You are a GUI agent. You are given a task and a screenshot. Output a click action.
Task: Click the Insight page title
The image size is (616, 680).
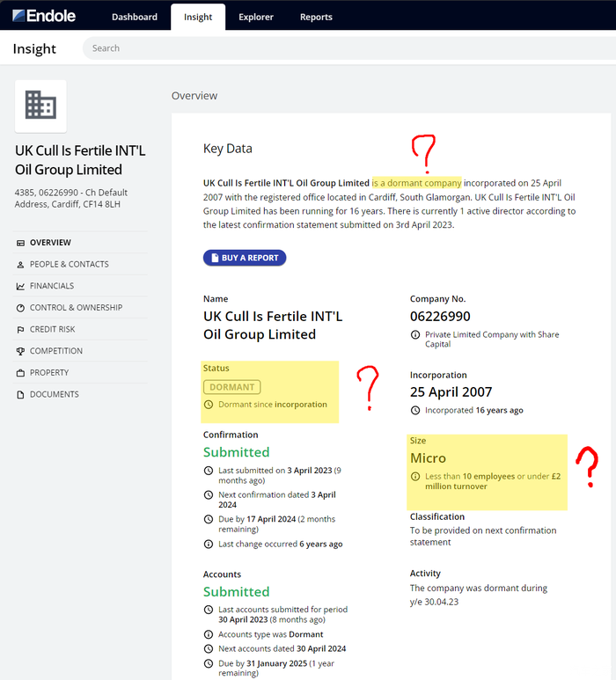(x=34, y=48)
